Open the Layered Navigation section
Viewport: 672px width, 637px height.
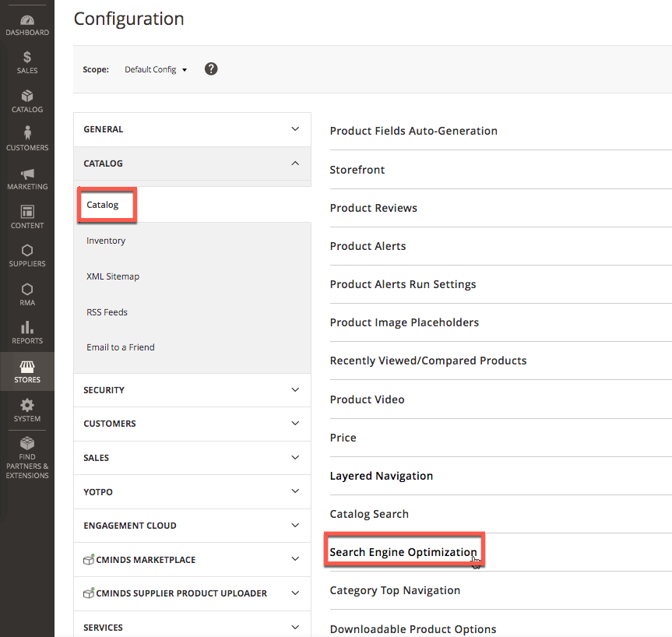coord(382,476)
